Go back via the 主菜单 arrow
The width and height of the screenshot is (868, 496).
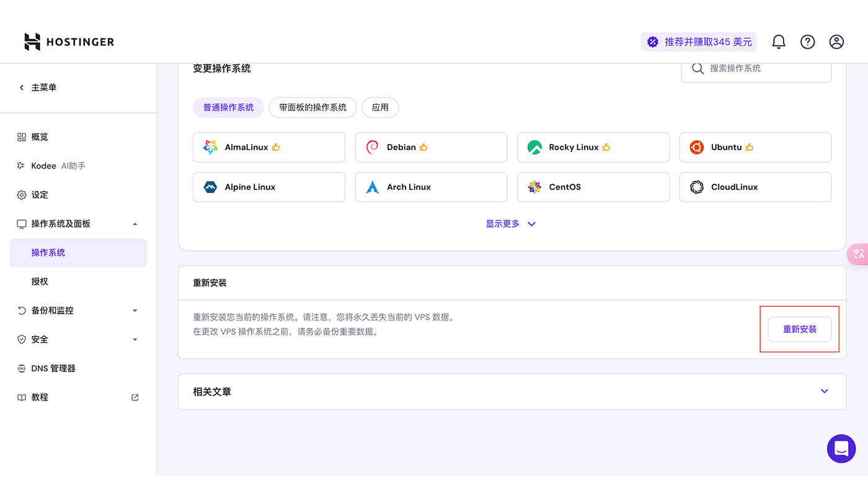(22, 87)
